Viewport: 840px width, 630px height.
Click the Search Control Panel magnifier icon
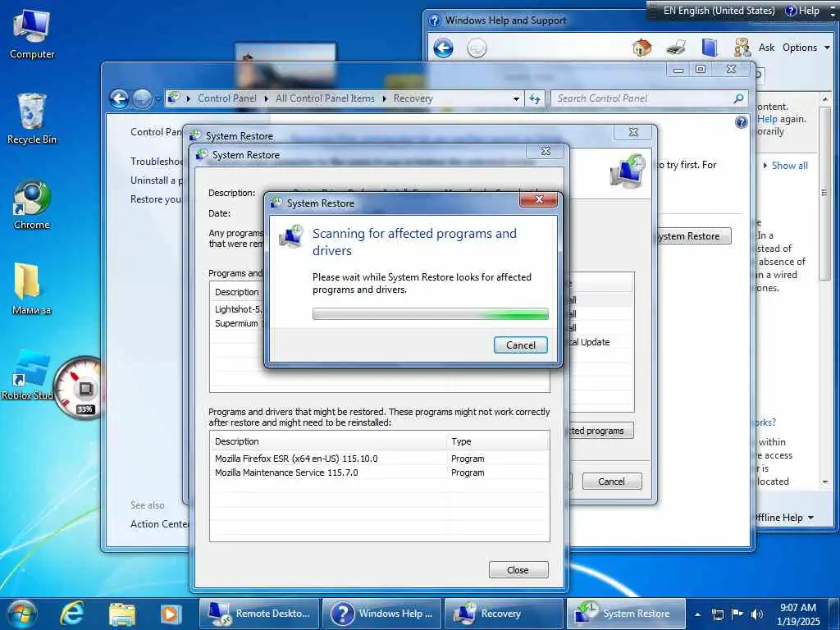[739, 98]
